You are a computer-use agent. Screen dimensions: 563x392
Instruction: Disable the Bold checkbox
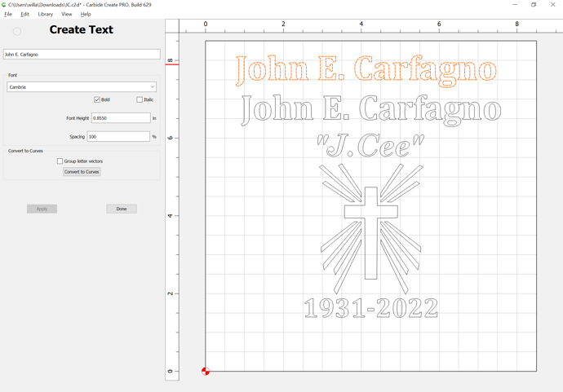coord(97,99)
